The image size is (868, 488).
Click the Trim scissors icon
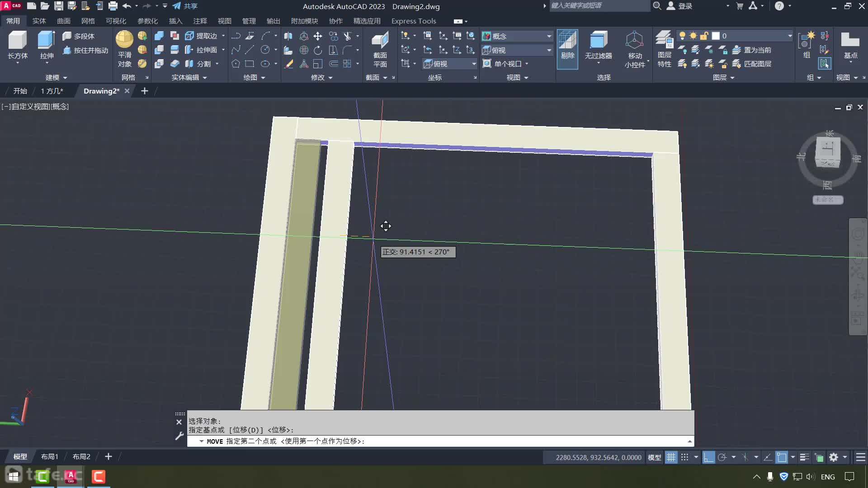point(347,36)
